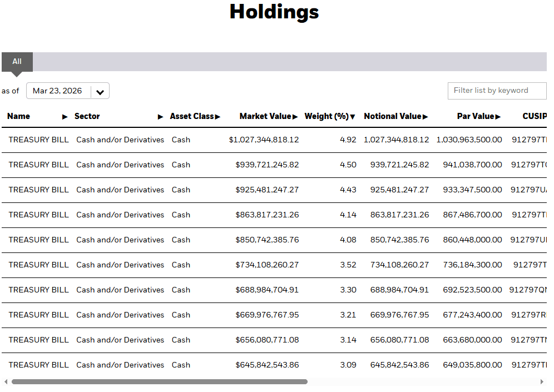Select the All holdings tab
The width and height of the screenshot is (554, 392).
[17, 62]
